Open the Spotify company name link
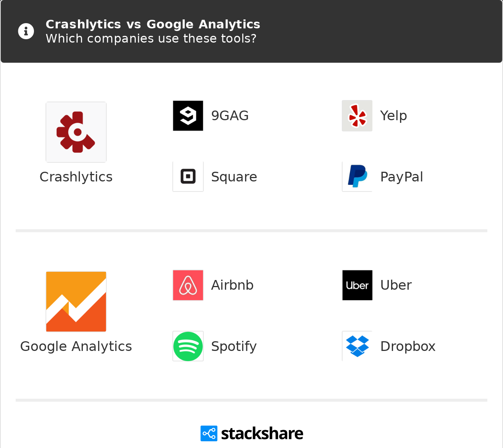Screen dimensions: 503x448 [234, 346]
